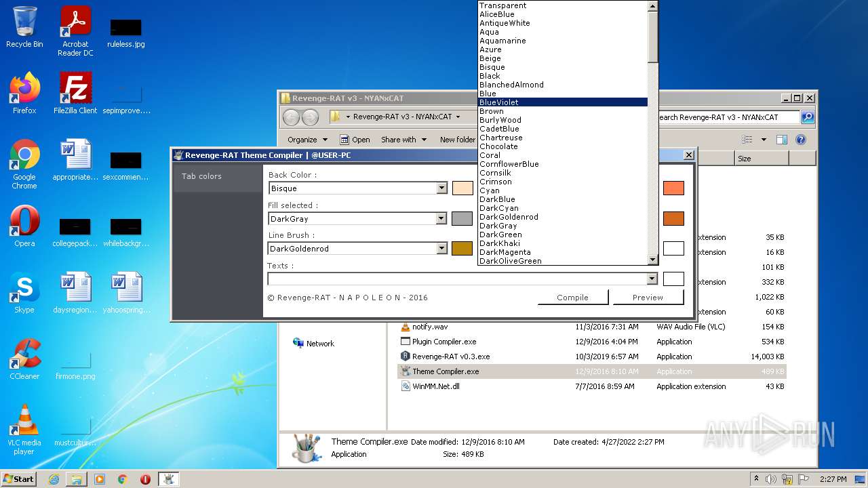Choose CornflowerBlue in the color list

[x=563, y=164]
